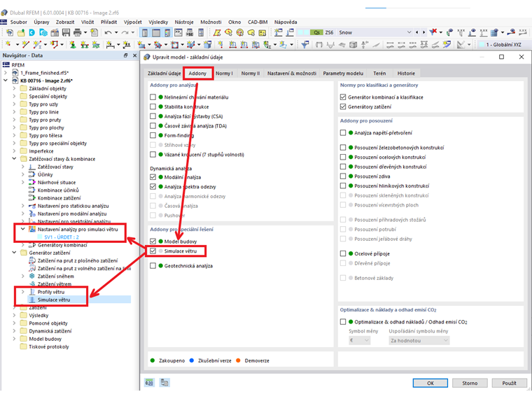The width and height of the screenshot is (532, 399).
Task: Open the Výpočet menu
Action: [133, 22]
